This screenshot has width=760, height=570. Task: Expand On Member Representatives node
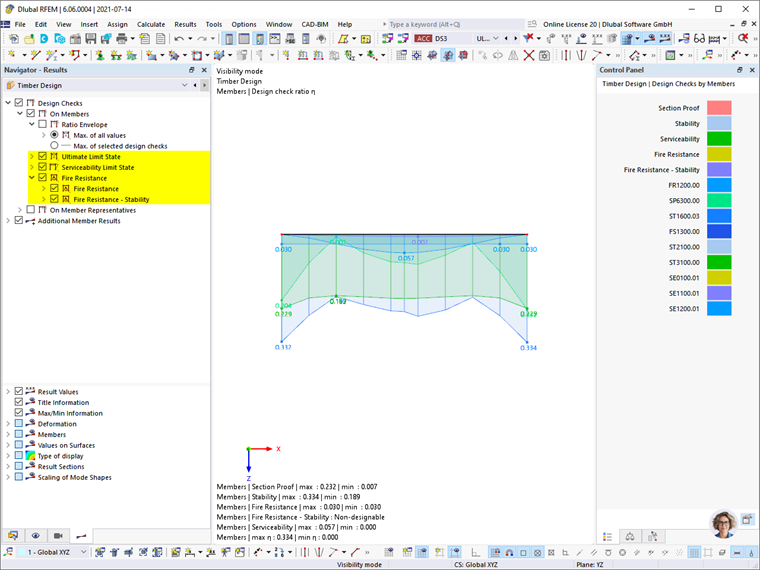point(20,209)
